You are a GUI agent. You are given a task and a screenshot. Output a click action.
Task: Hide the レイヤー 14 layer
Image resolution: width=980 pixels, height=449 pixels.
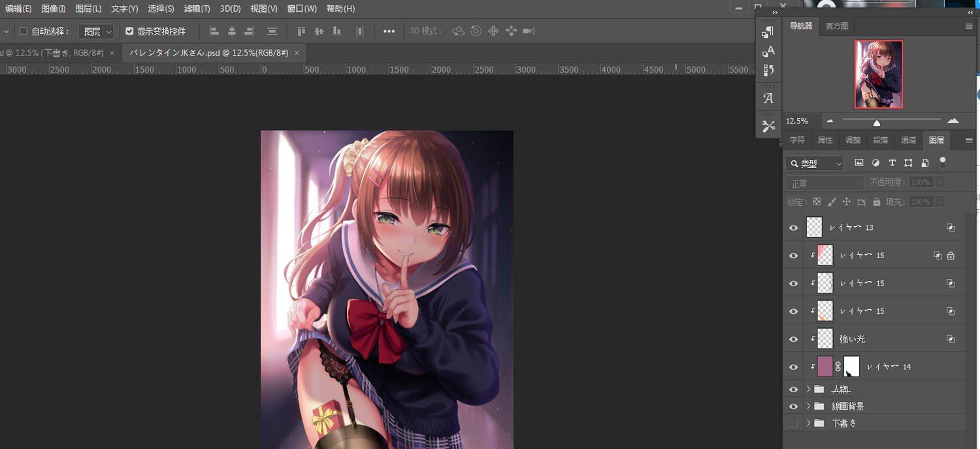point(794,367)
